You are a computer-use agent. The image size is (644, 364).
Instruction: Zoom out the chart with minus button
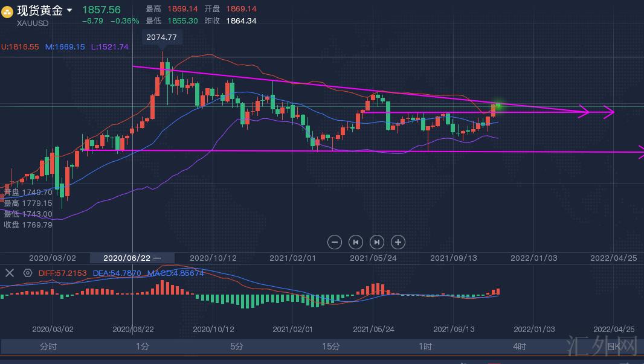(335, 242)
